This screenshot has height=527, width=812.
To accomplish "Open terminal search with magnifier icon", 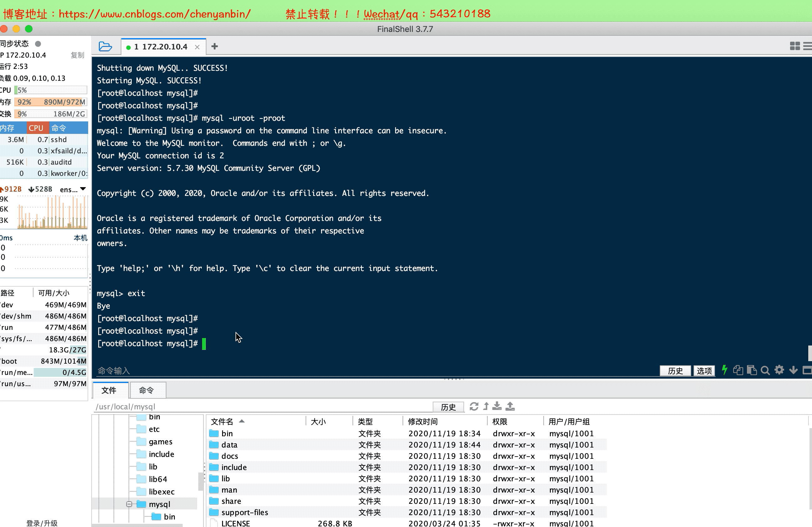I will (x=765, y=371).
